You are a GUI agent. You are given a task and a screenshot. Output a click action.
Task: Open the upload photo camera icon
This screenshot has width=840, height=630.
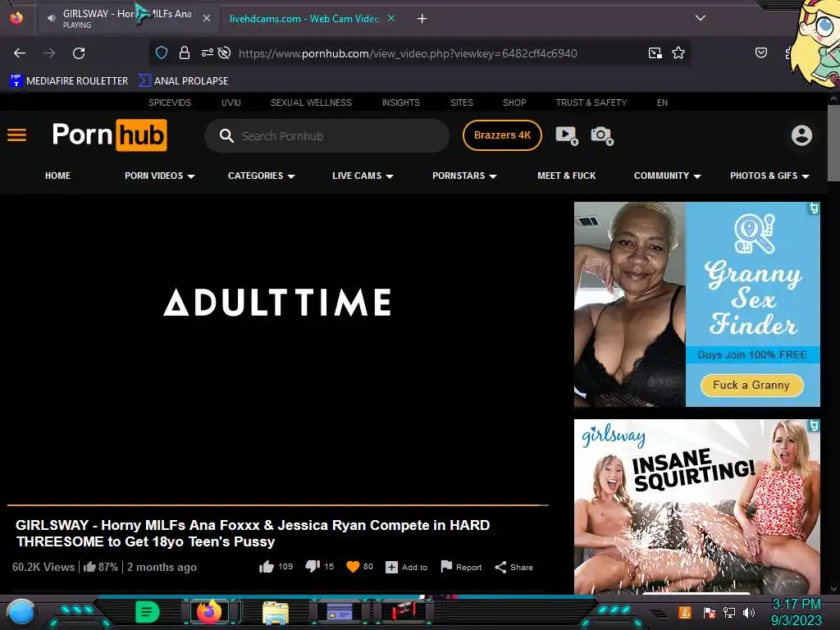point(601,135)
